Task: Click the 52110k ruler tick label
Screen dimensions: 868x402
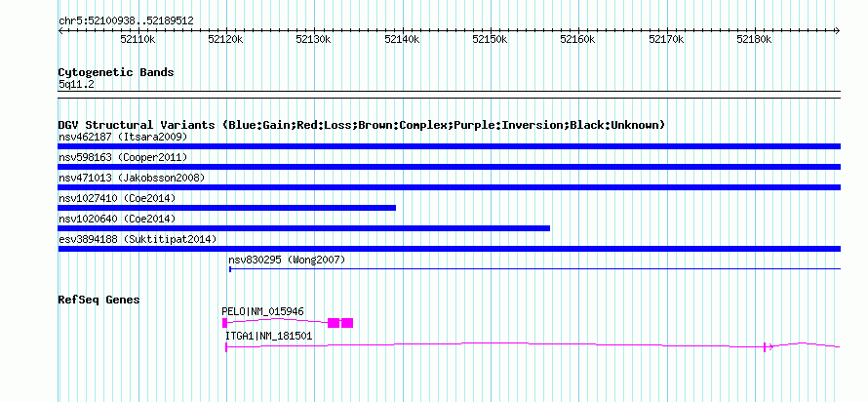Action: click(x=138, y=39)
